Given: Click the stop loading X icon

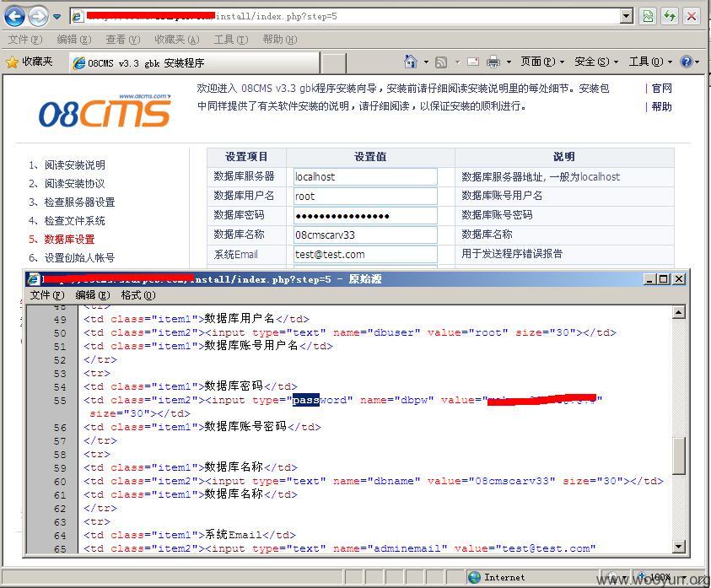Looking at the screenshot, I should (x=691, y=17).
